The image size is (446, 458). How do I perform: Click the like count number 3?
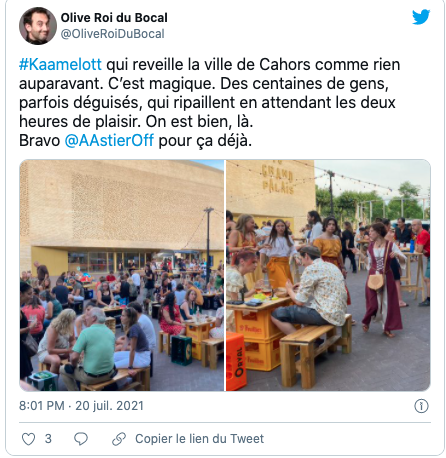point(48,439)
